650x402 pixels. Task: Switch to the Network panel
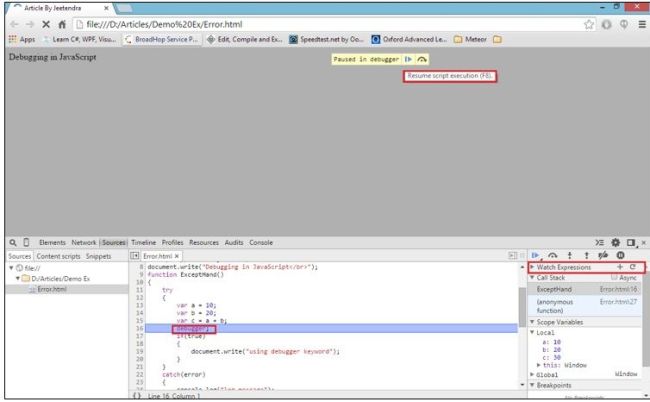tap(84, 242)
